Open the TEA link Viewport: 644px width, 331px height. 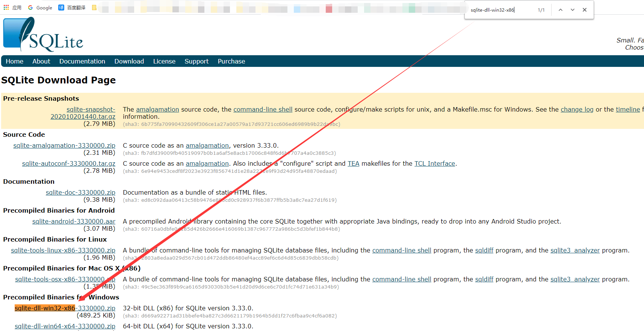[x=354, y=163]
